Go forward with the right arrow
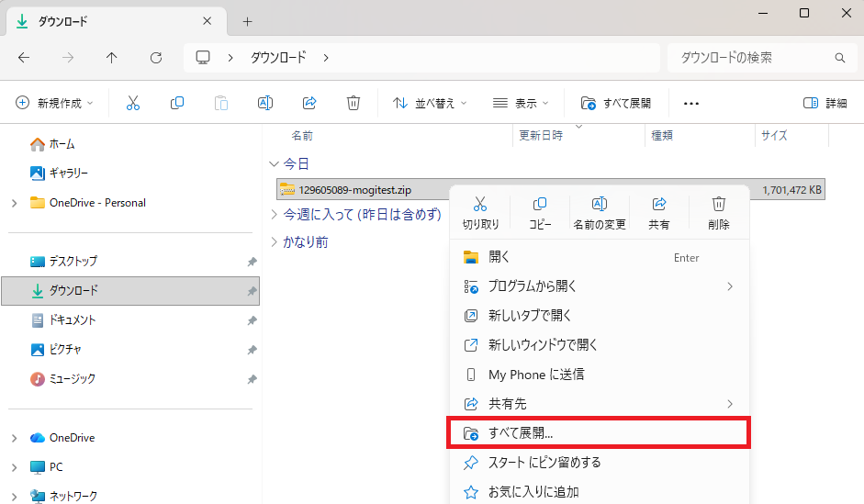864x504 pixels. coord(68,57)
